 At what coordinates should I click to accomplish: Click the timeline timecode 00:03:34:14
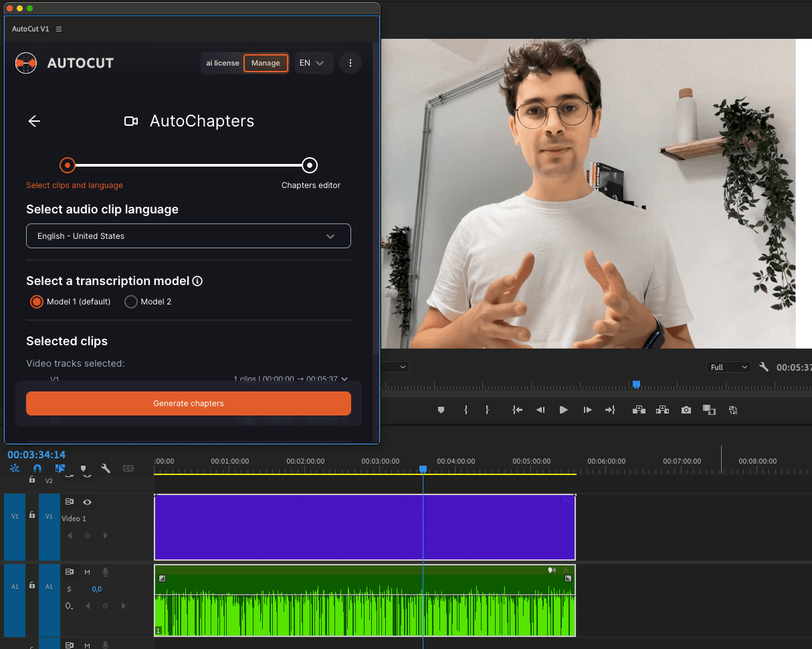(x=37, y=455)
